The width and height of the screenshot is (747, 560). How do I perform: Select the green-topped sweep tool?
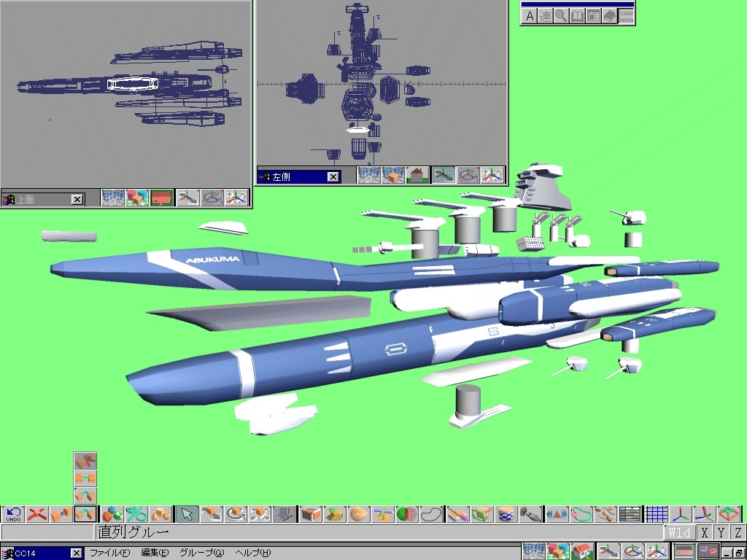click(x=335, y=514)
